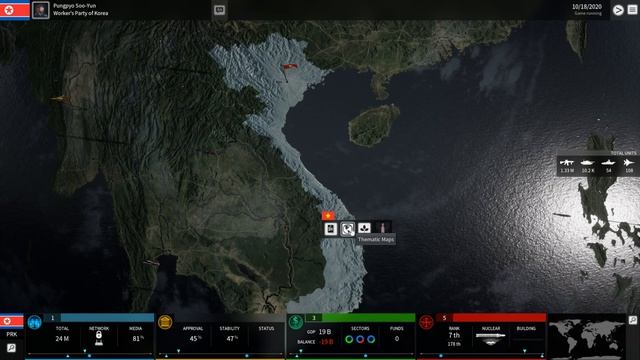The width and height of the screenshot is (640, 360).
Task: Click the red Balance value
Action: click(x=326, y=342)
